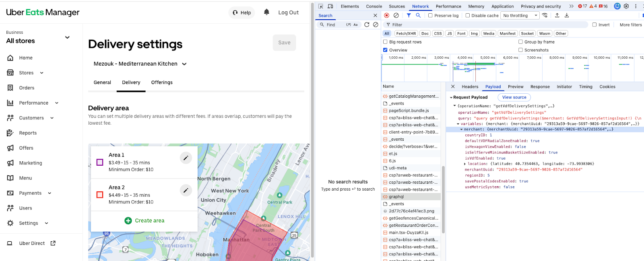Open network conditions wifi icon
This screenshot has height=261, width=644.
(545, 15)
